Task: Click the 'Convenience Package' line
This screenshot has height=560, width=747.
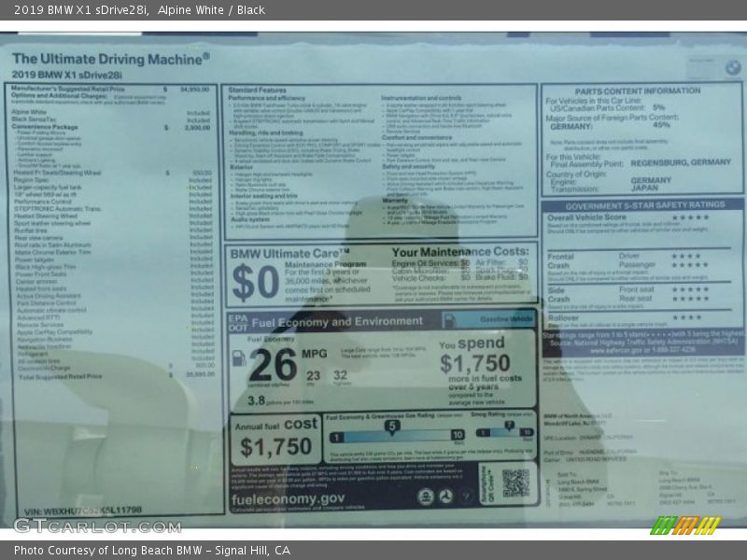Action: (x=110, y=127)
